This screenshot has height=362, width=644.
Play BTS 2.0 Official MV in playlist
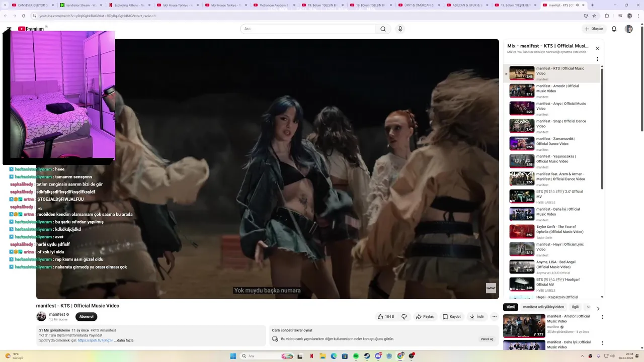pyautogui.click(x=551, y=197)
